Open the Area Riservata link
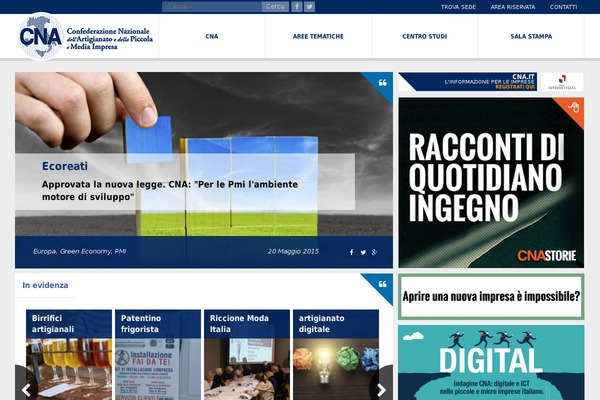Viewport: 600px width, 400px height. (512, 7)
